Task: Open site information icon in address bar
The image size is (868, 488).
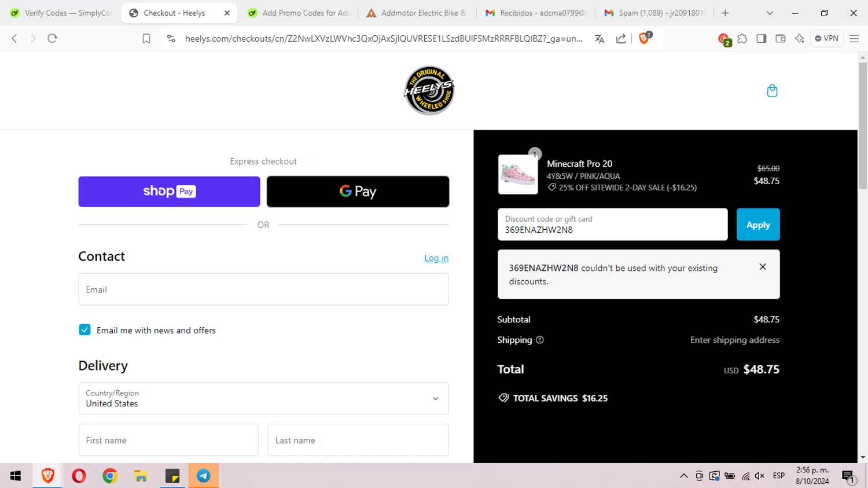Action: coord(171,38)
